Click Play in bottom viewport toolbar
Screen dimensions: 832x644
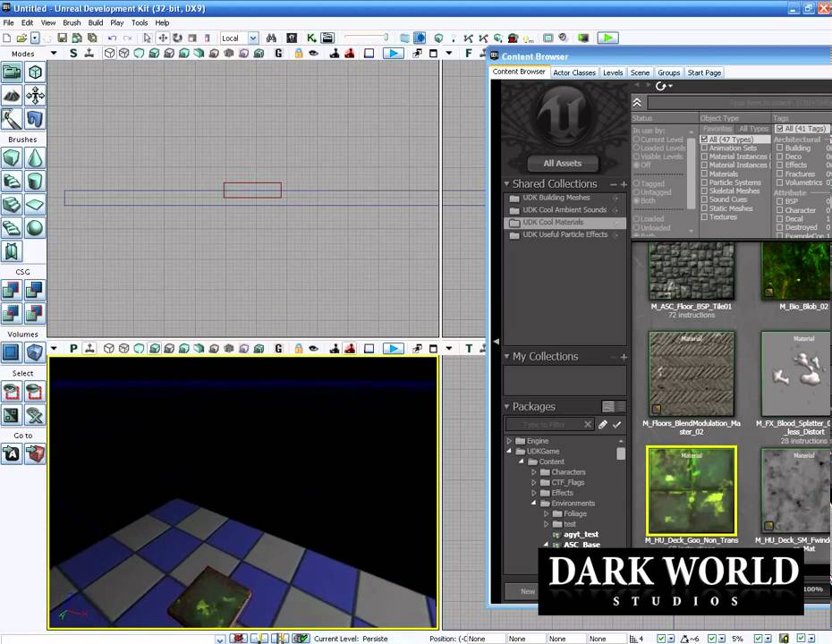pyautogui.click(x=393, y=349)
